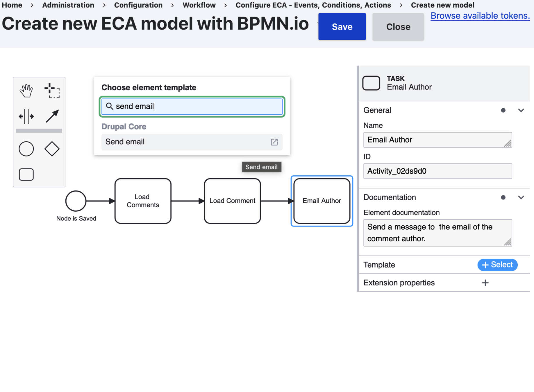Expand the Extension properties section
Image resolution: width=534 pixels, height=392 pixels.
(444, 283)
